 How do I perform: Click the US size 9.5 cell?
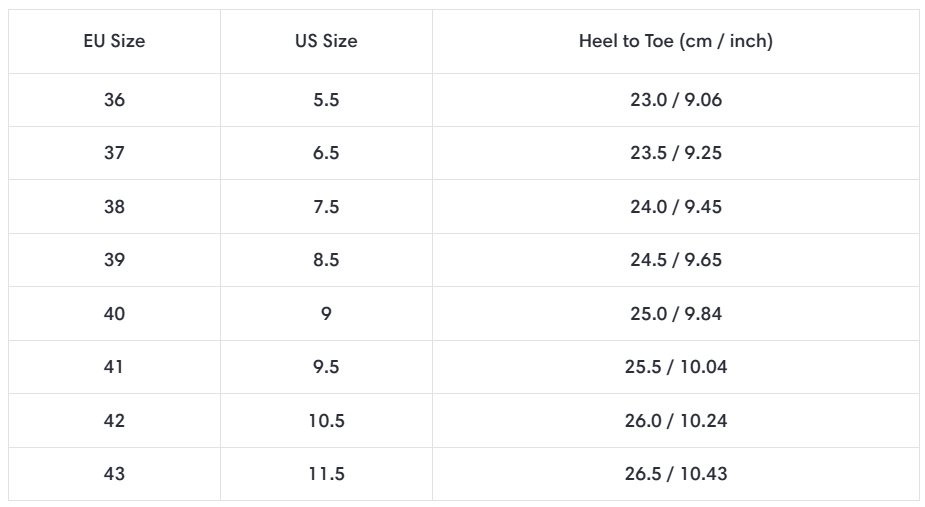coord(326,367)
